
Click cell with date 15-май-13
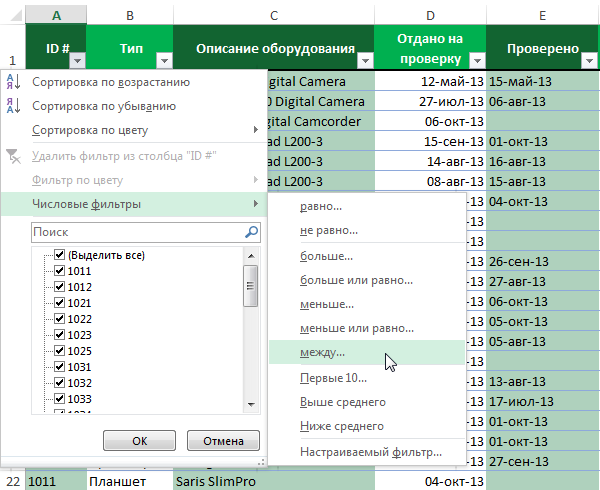(543, 81)
